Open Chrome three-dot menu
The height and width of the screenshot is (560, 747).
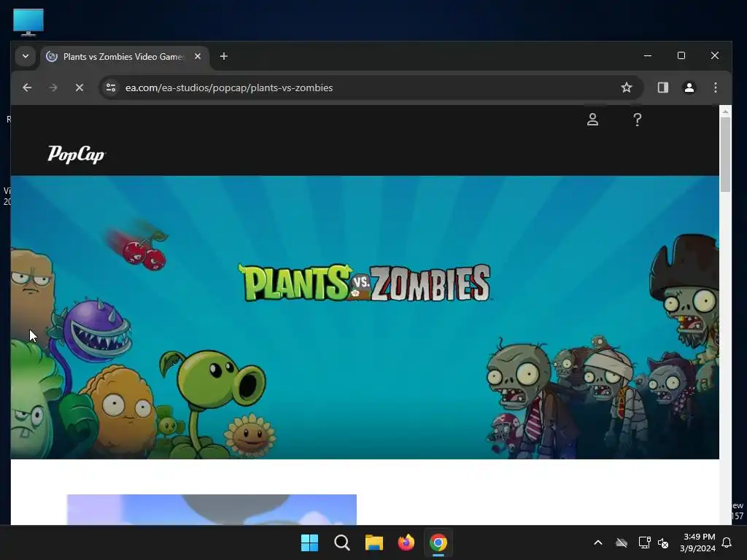(x=715, y=87)
